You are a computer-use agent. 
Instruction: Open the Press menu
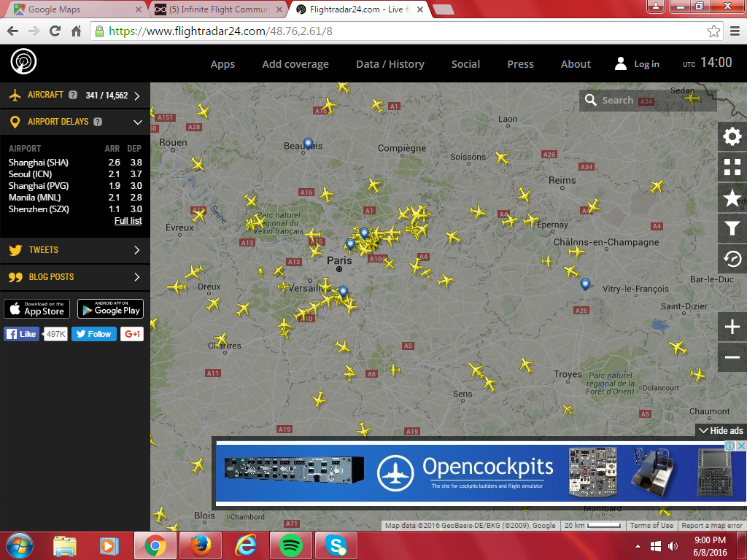click(520, 64)
